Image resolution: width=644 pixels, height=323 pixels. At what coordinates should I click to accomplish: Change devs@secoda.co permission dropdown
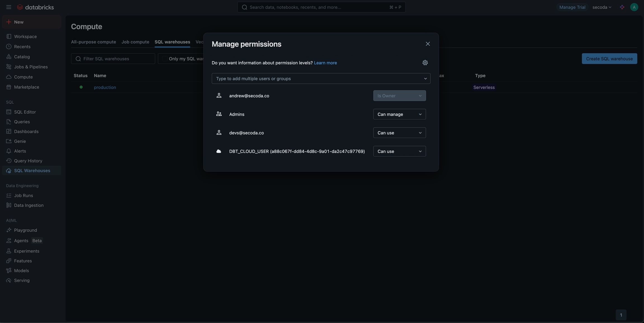click(399, 133)
